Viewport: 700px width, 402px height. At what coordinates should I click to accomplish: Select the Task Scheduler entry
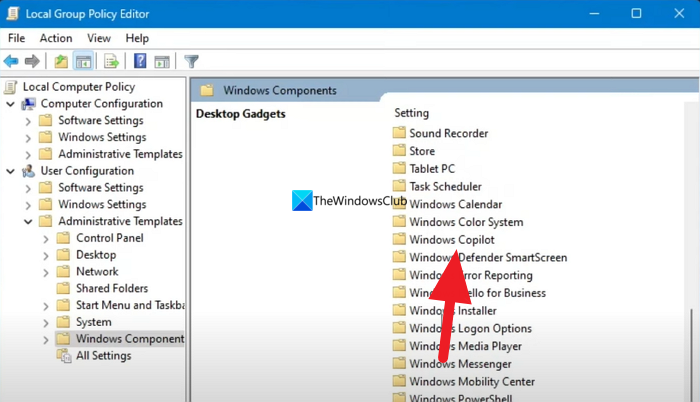click(446, 186)
